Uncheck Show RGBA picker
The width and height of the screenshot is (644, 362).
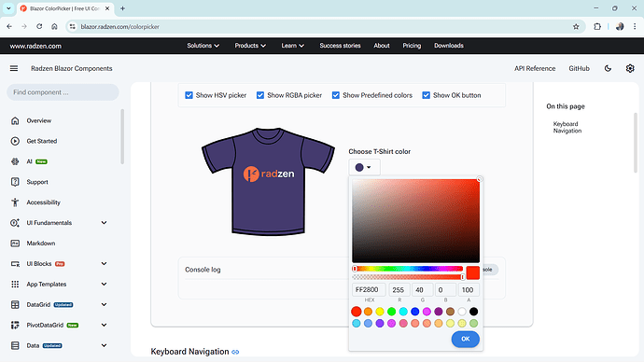point(260,95)
